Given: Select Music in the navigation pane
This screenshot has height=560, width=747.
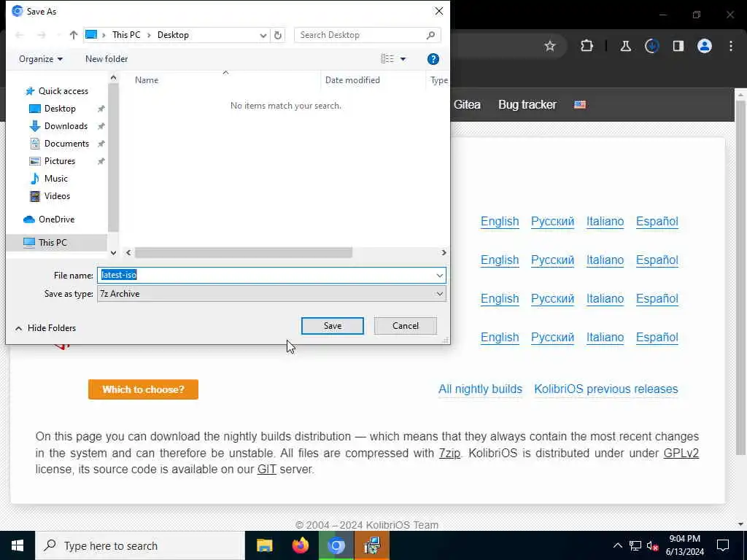Looking at the screenshot, I should tap(55, 179).
